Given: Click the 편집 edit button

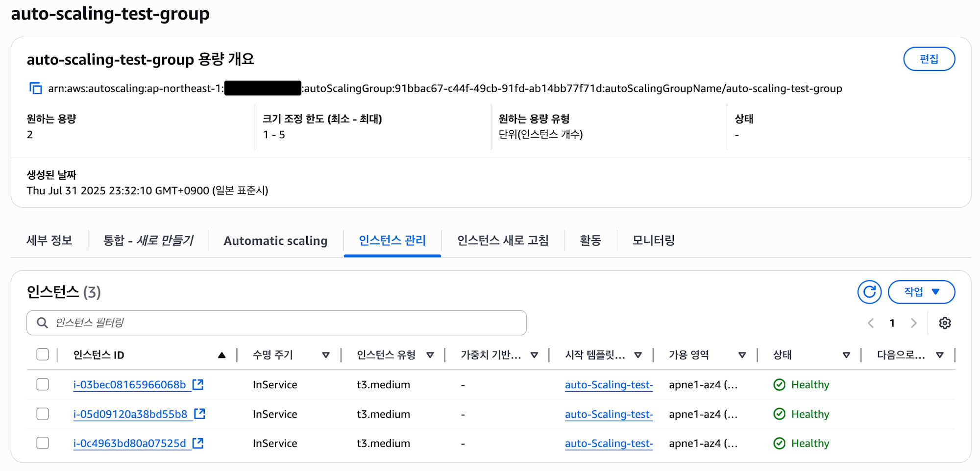Looking at the screenshot, I should tap(929, 59).
